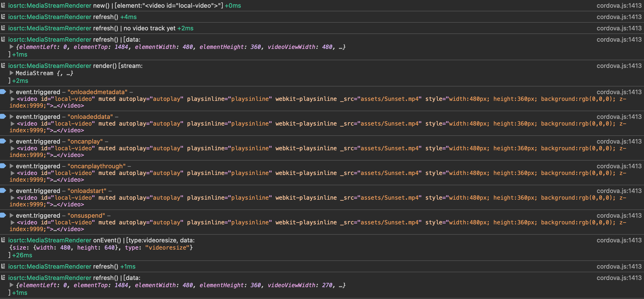Expand the video element under 'onloadeddata'
Viewport: 644px width, 299px height.
(13, 124)
